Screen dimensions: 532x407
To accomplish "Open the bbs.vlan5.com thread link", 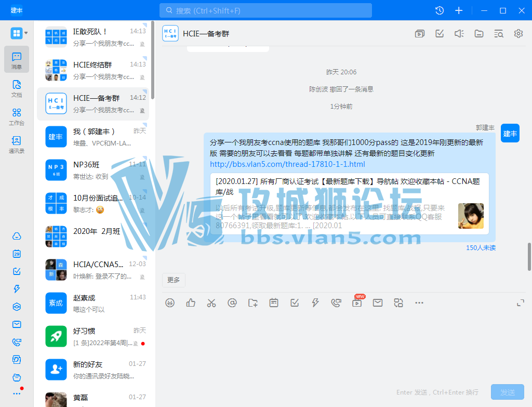I will [x=287, y=164].
